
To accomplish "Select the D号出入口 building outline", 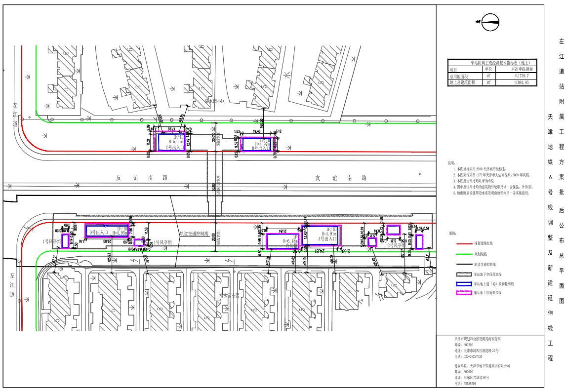I will (x=107, y=231).
